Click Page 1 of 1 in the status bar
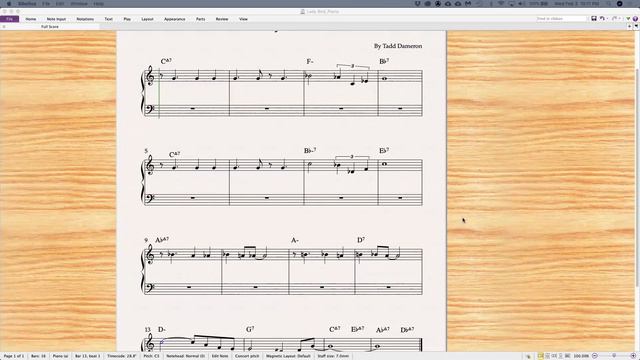 13,356
